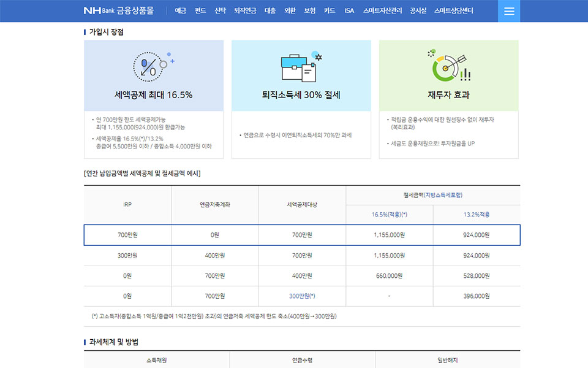Open the 대출 menu
Viewport: 588px width, 368px height.
[270, 10]
